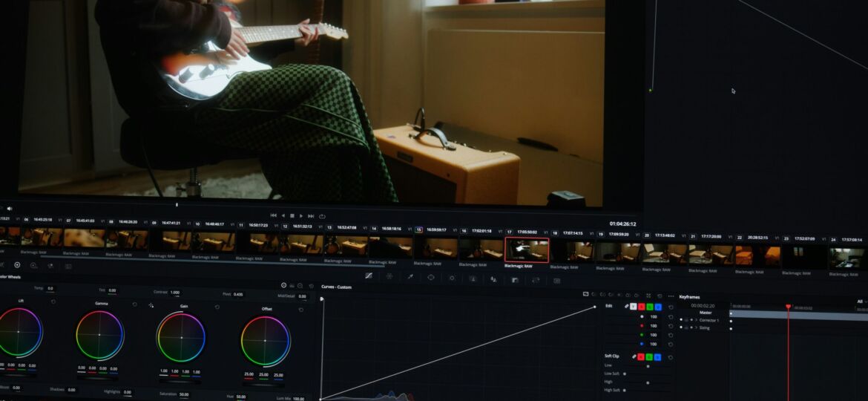Image resolution: width=868 pixels, height=401 pixels.
Task: Open the curves three-dot options menu
Action: [671, 296]
